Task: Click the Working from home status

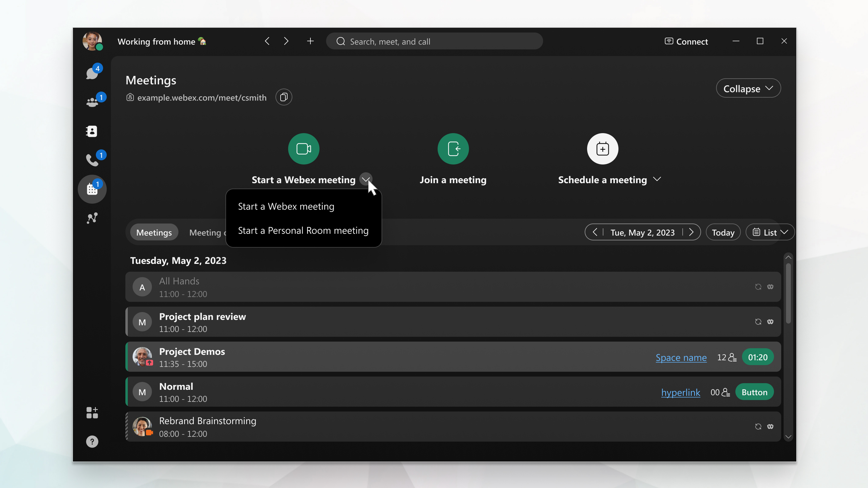Action: point(162,42)
